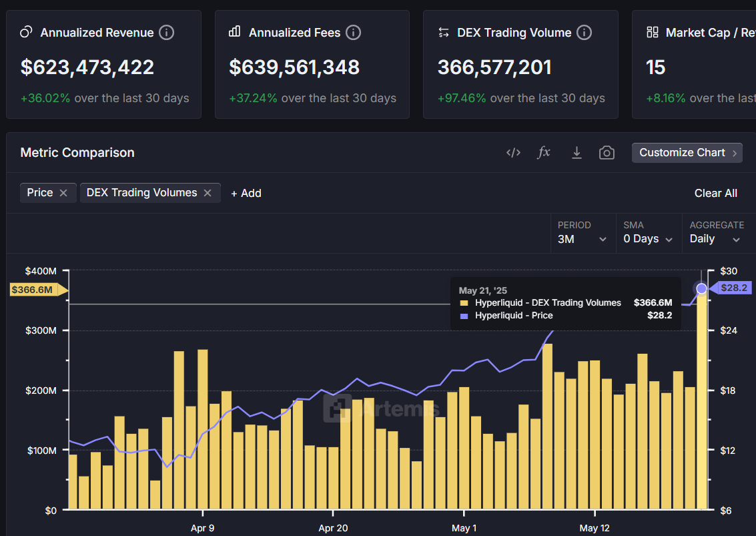Click the May 21, '25 tooltip date
Viewport: 756px width, 536px height.
coord(482,290)
